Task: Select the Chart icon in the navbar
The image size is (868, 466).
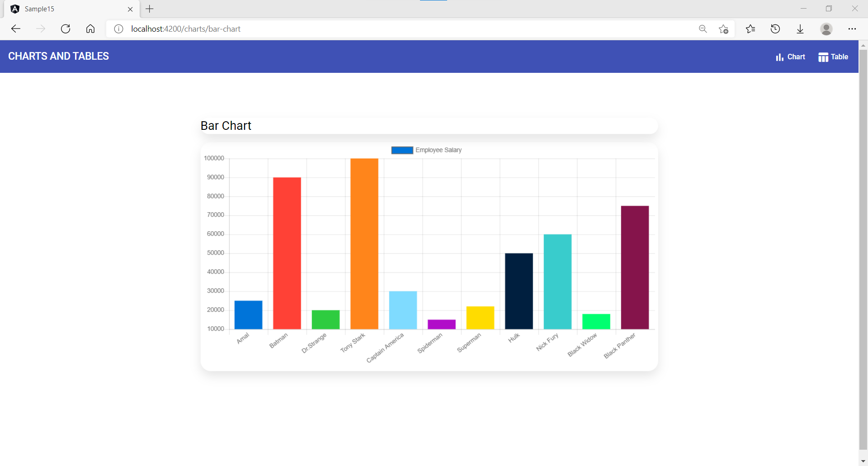Action: [x=780, y=57]
